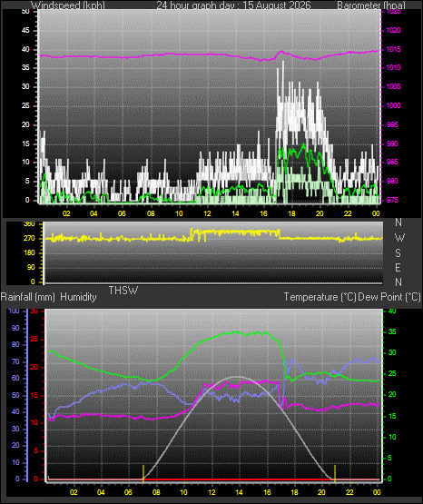423x504 pixels.
Task: Click the W wind direction letter
Action: pyautogui.click(x=399, y=238)
